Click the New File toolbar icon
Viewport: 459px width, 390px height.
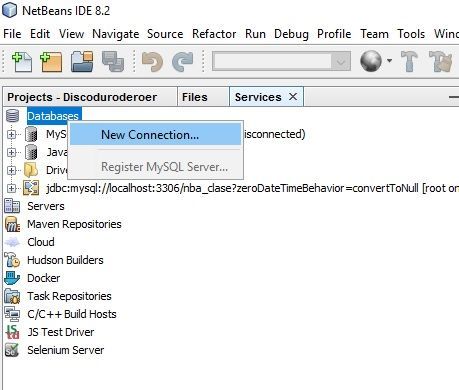(x=22, y=62)
